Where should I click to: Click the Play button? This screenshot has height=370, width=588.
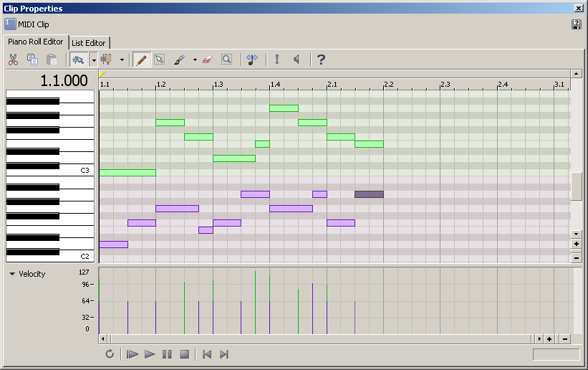[150, 354]
